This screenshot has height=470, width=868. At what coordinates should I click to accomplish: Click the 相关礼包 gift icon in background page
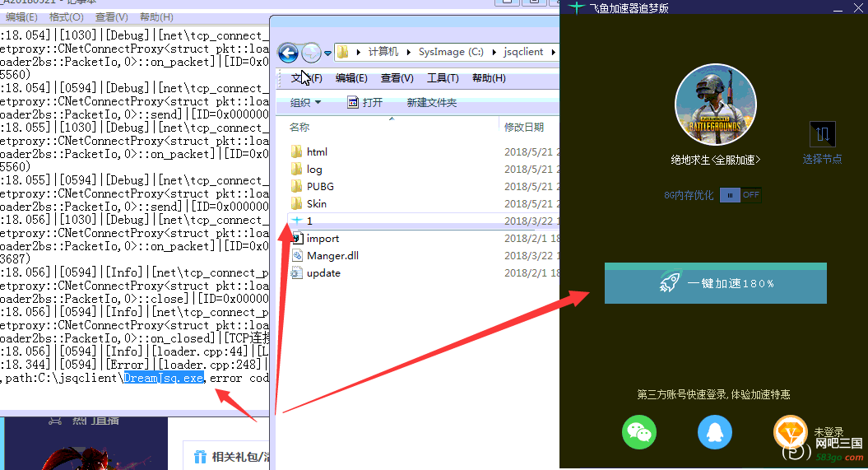click(x=200, y=457)
